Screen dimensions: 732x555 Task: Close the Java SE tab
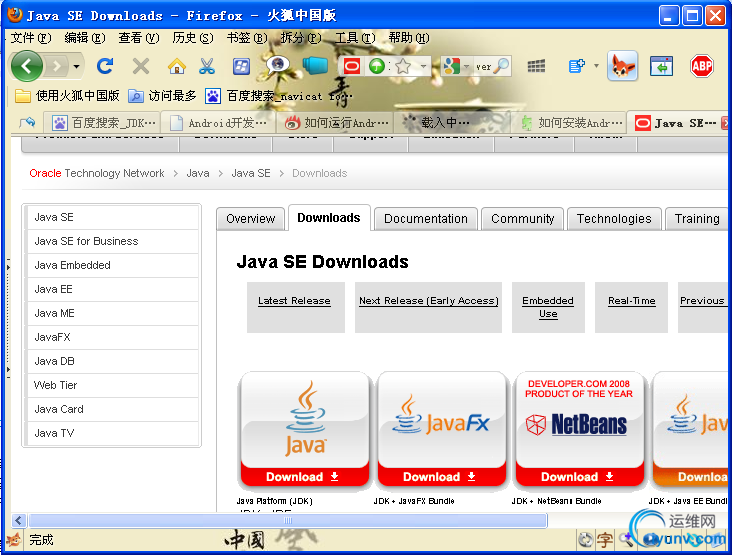point(725,123)
